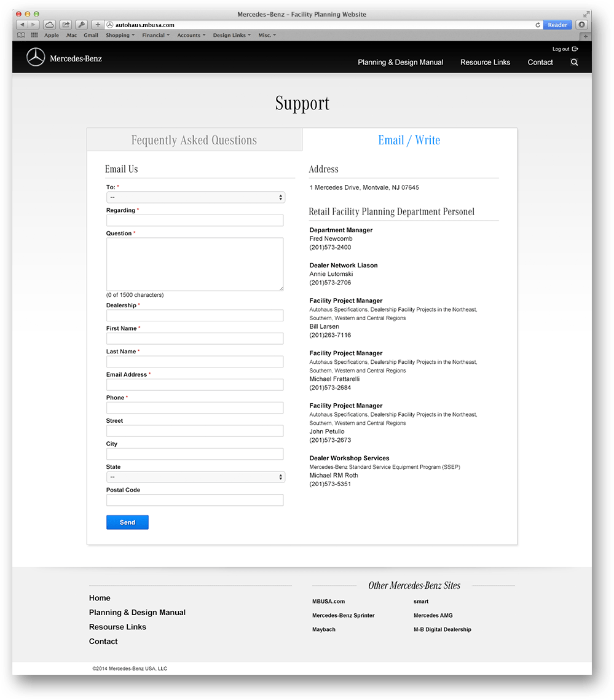Click the Street input field
This screenshot has height=700, width=614.
(195, 431)
